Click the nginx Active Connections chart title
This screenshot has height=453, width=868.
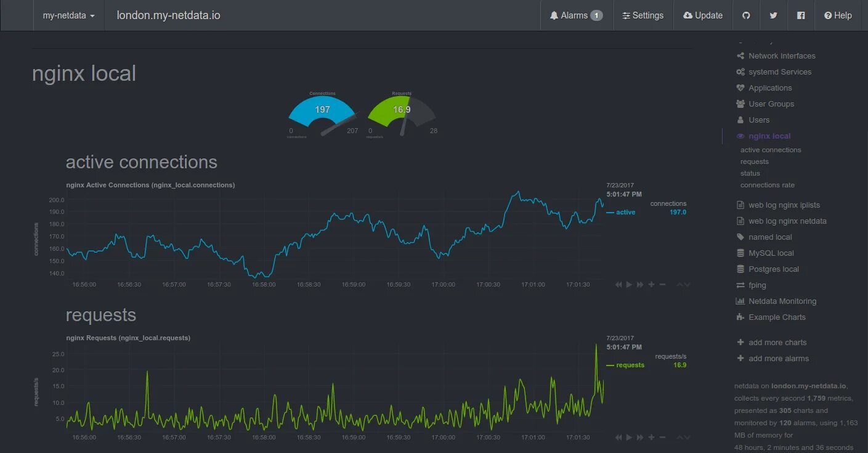coord(150,185)
